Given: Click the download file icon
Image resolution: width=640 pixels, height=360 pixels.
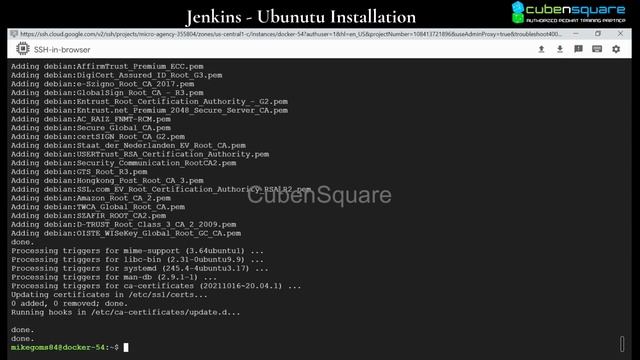Looking at the screenshot, I should 560,49.
